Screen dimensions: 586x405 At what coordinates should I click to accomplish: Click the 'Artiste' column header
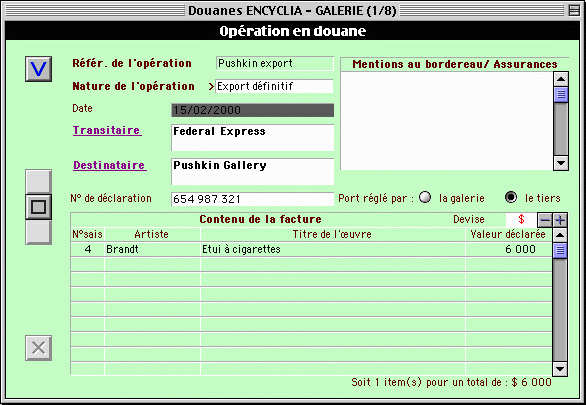[x=152, y=234]
